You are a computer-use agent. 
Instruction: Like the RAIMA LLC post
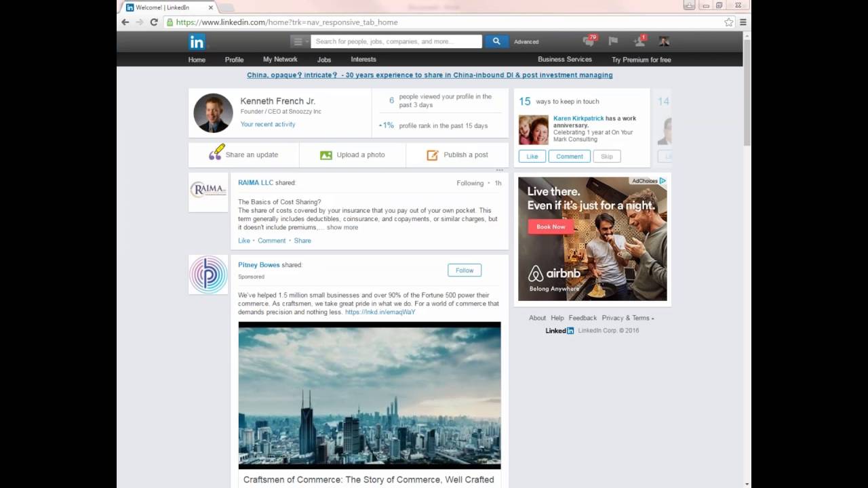click(244, 241)
